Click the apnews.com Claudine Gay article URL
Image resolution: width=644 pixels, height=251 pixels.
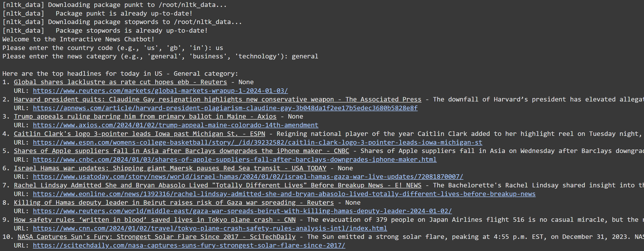tap(225, 108)
